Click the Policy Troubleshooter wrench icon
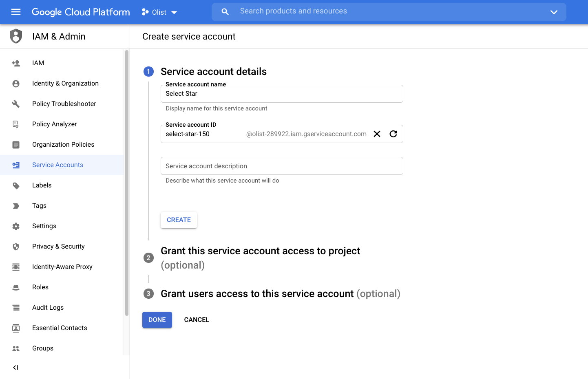Screen dimensions: 588x379 click(x=16, y=104)
